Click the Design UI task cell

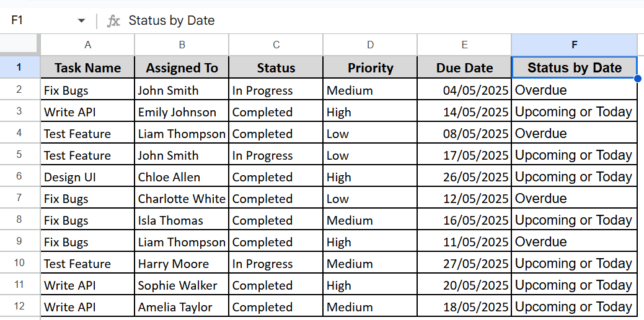click(x=87, y=177)
